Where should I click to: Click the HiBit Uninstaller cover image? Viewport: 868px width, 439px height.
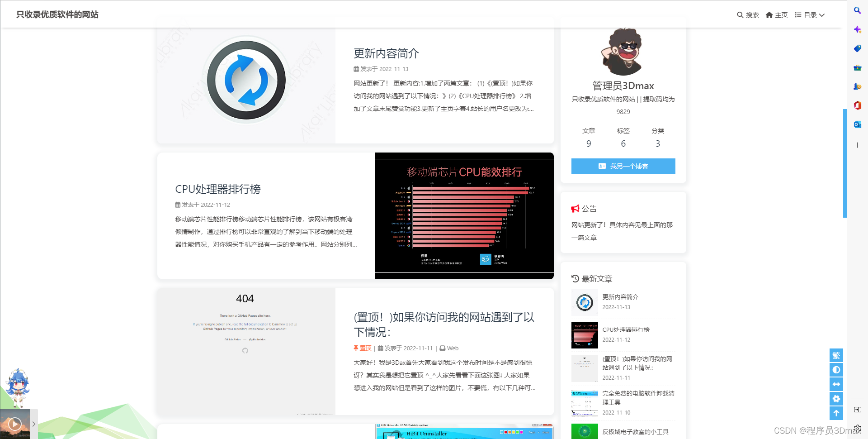pyautogui.click(x=464, y=431)
